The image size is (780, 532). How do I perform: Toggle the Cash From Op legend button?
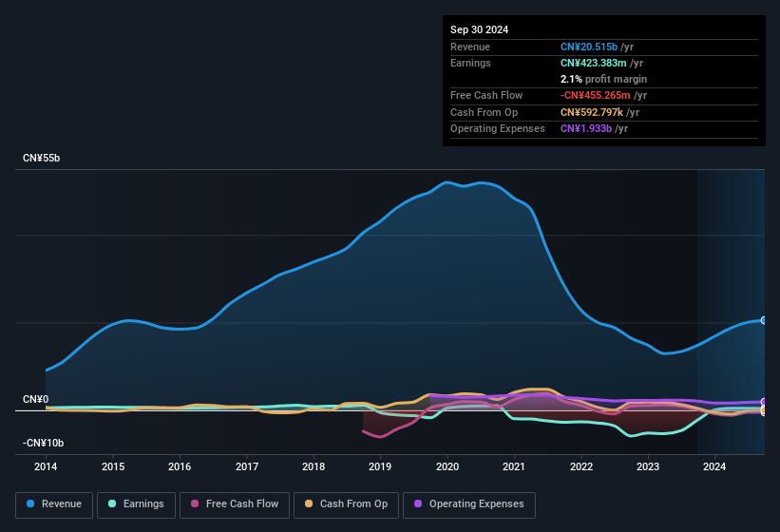pos(346,504)
